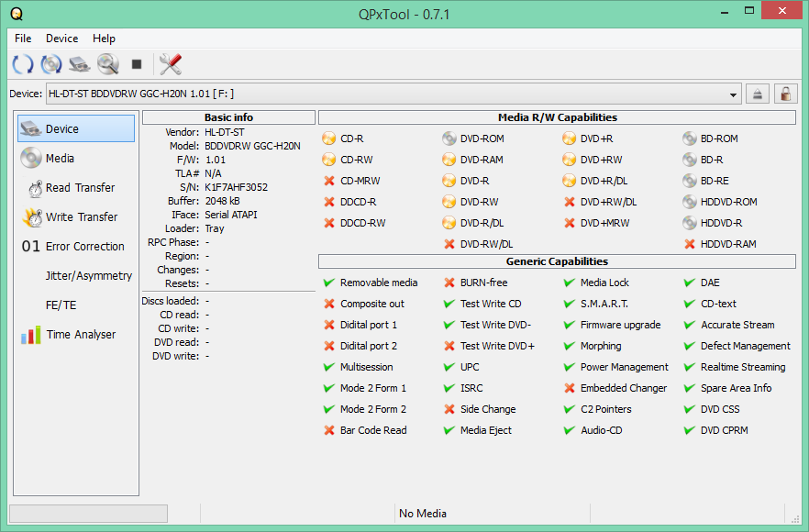Open the Device menu
This screenshot has height=532, width=809.
pos(62,39)
